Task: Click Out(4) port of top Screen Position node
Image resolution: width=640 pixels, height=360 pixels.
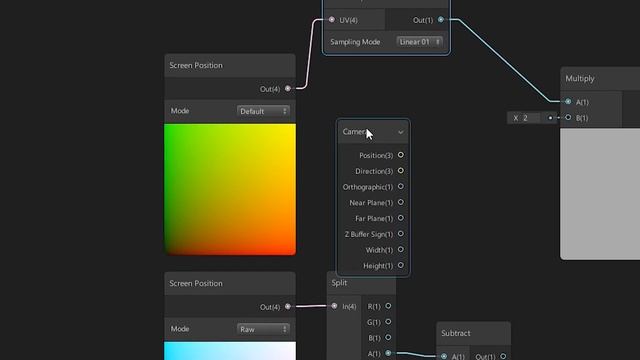Action: [288, 88]
